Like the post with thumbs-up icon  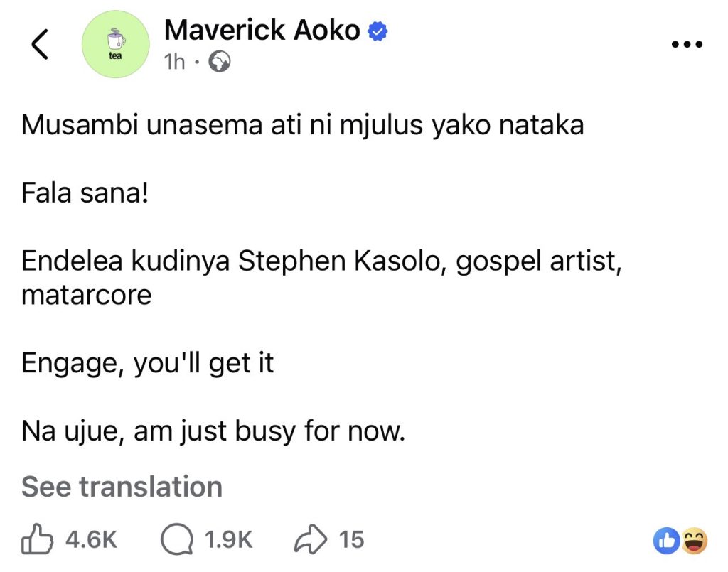tap(38, 540)
